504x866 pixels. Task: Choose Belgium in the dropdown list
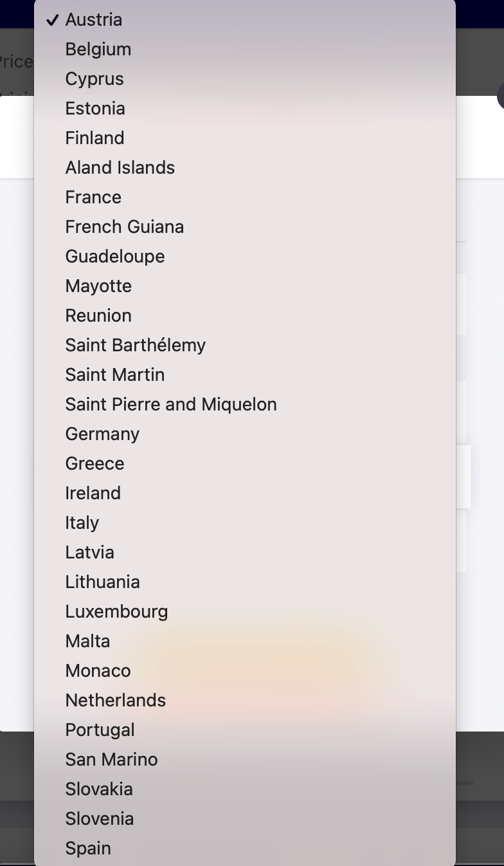[98, 50]
